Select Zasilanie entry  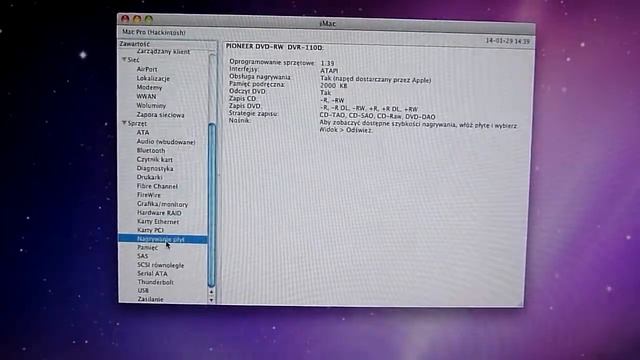(150, 299)
